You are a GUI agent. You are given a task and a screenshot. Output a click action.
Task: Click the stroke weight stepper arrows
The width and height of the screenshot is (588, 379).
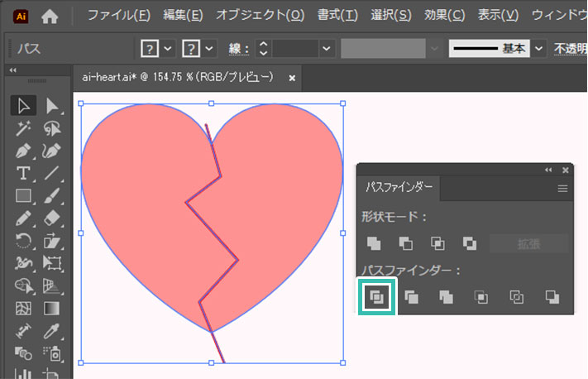263,49
